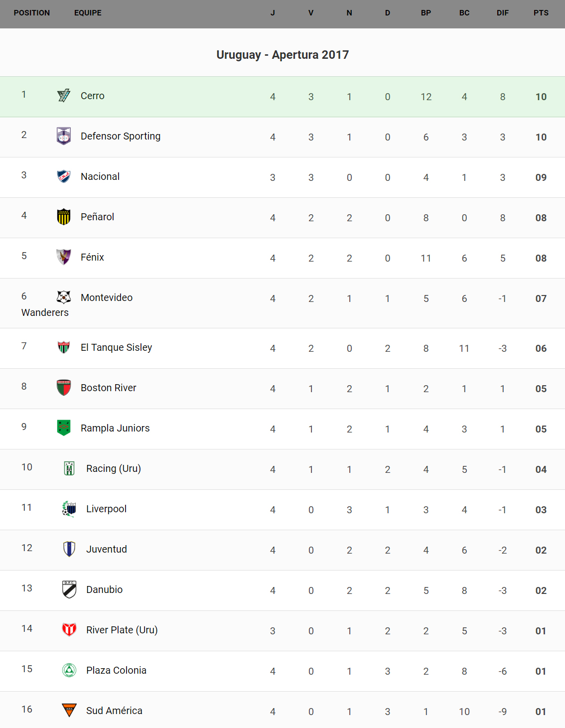Click the Uruguay - Apertura 2017 title
This screenshot has width=565, height=728.
pyautogui.click(x=282, y=55)
